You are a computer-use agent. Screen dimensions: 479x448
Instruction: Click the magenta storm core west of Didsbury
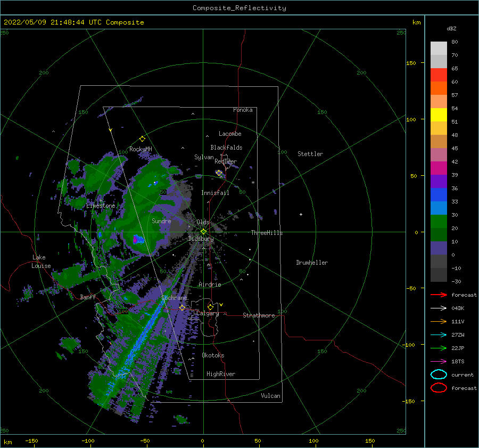click(135, 239)
